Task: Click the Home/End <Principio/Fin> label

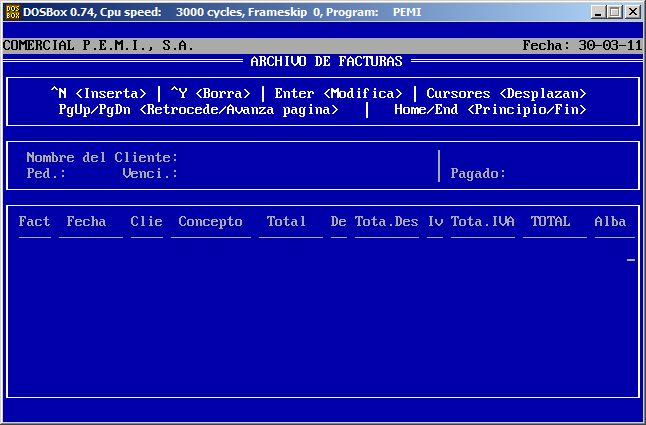Action: [490, 109]
